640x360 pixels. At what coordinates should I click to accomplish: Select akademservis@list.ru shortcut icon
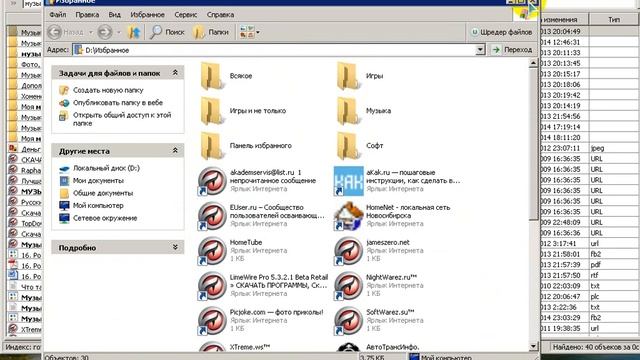point(212,181)
